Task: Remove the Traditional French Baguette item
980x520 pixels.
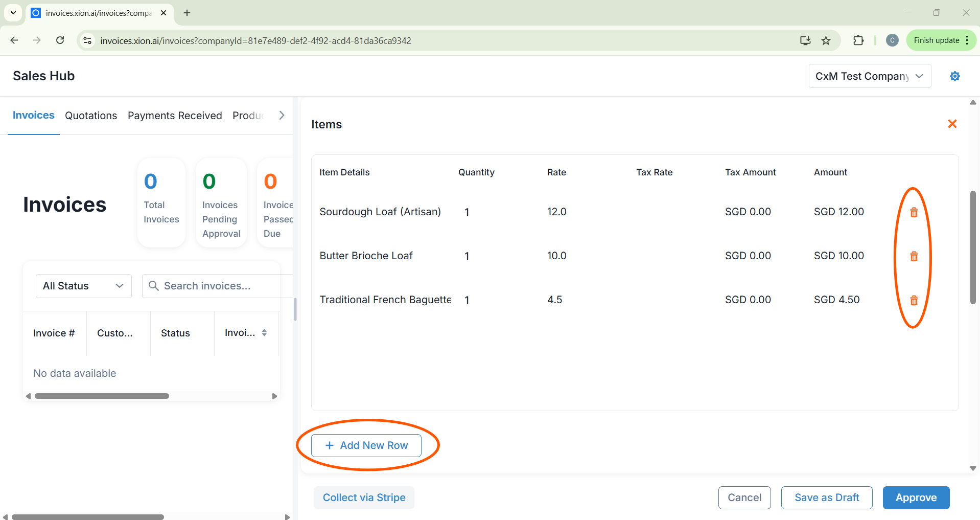Action: tap(914, 300)
